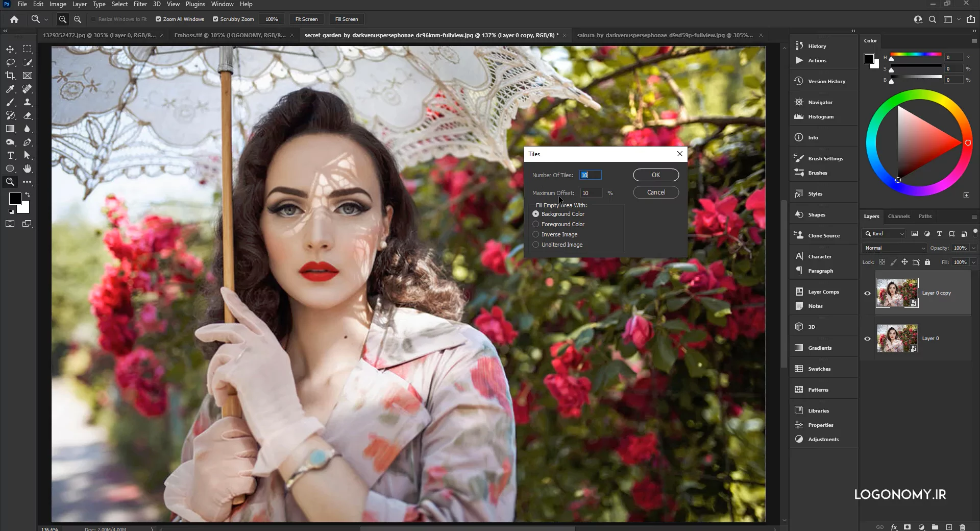
Task: Select the Crop tool
Action: pyautogui.click(x=10, y=76)
